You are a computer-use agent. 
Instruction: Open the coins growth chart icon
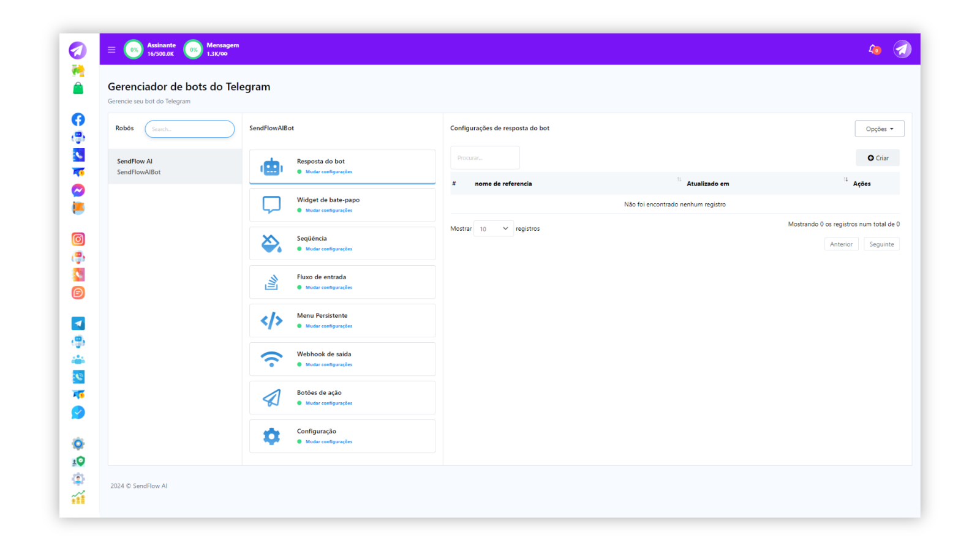tap(78, 497)
